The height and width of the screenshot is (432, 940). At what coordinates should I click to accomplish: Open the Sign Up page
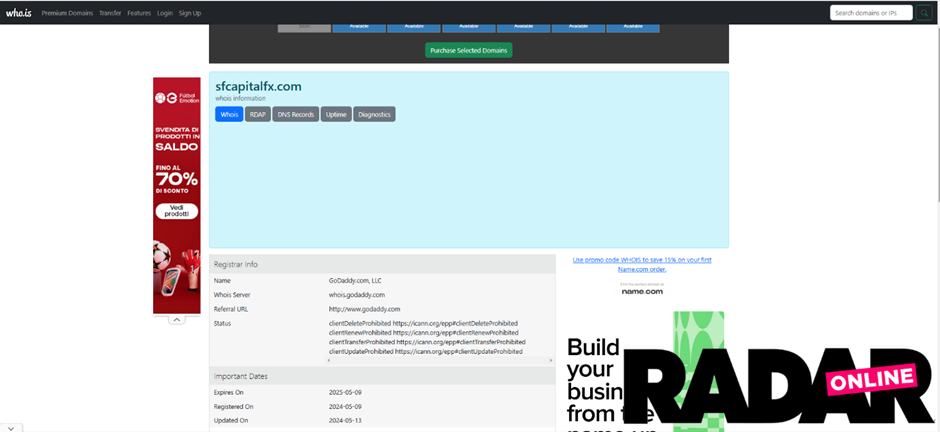tap(190, 13)
